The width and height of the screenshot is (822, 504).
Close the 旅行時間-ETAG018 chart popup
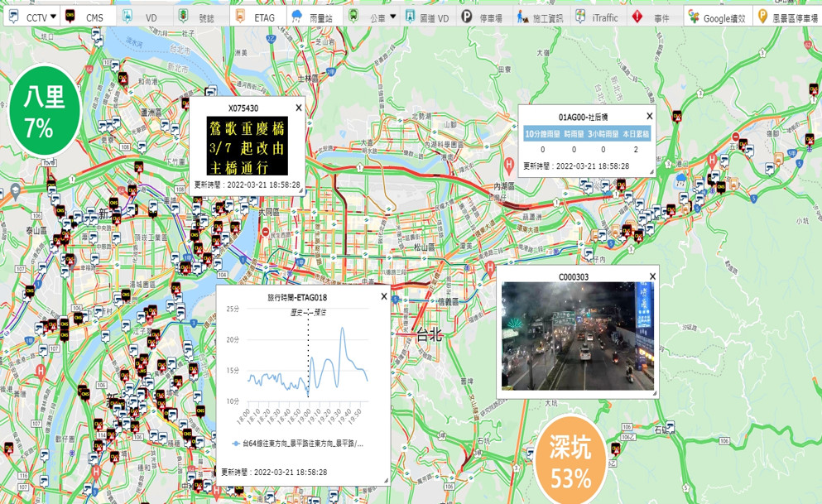point(384,296)
